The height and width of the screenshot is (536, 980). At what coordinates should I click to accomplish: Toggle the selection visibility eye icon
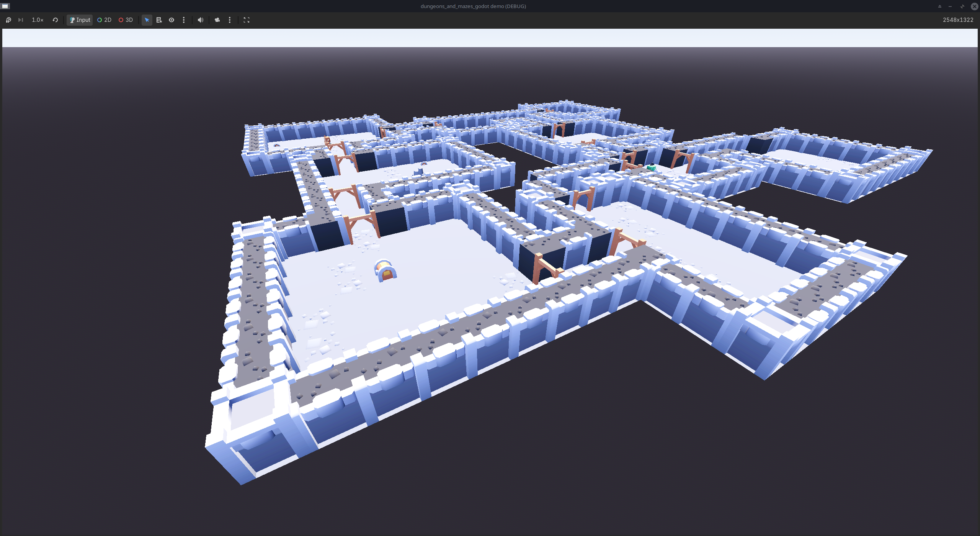(171, 20)
